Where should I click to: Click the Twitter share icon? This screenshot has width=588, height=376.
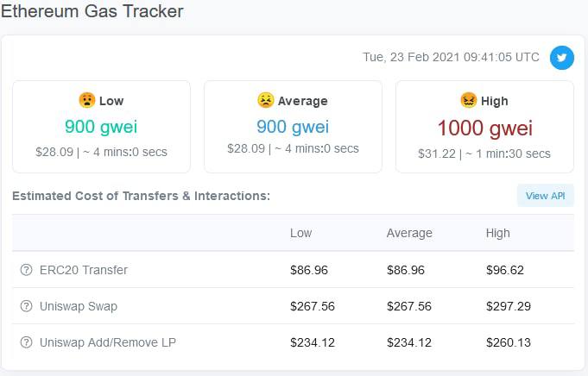tap(561, 58)
